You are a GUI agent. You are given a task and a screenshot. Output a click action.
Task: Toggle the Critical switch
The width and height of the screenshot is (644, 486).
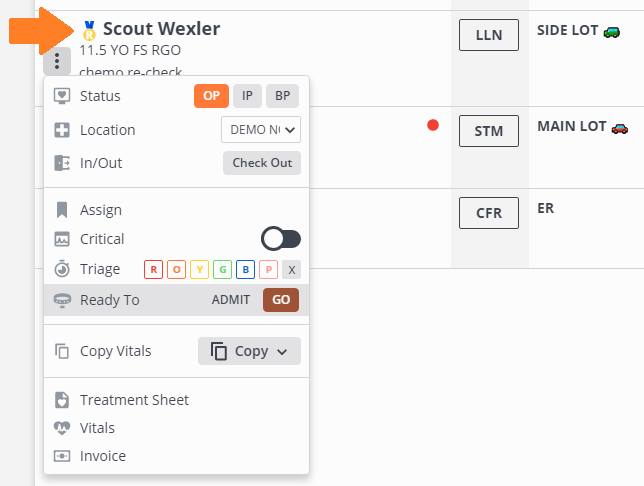click(x=280, y=239)
